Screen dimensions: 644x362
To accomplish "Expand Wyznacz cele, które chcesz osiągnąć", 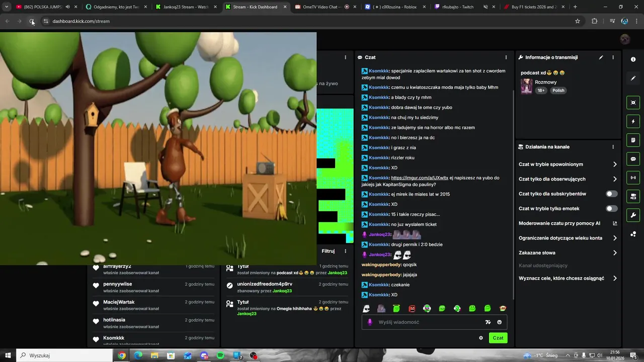I will click(568, 278).
